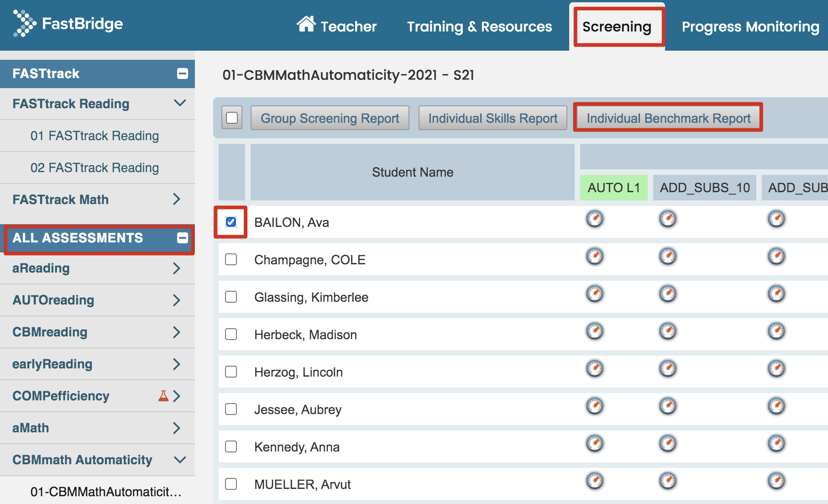Collapse the FASTtrack section
The height and width of the screenshot is (504, 828).
[x=182, y=73]
